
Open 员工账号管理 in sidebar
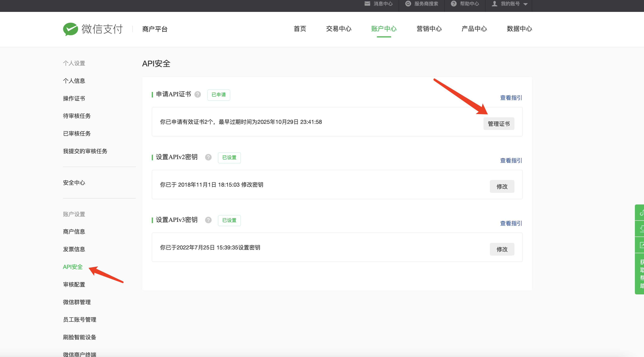79,320
